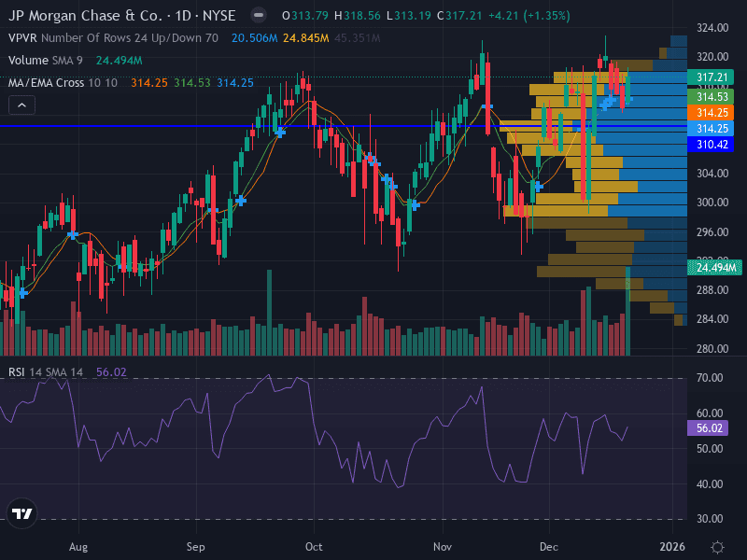Click the 60.00 RSI axis tick
Image resolution: width=747 pixels, height=560 pixels.
pos(710,413)
